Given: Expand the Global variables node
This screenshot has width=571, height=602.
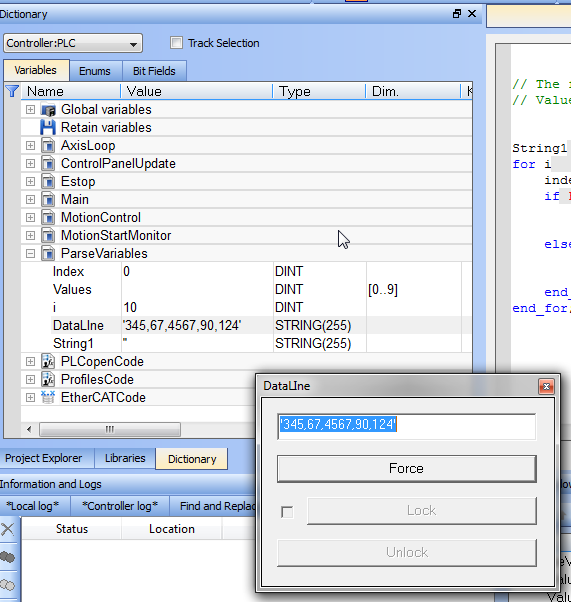Looking at the screenshot, I should pyautogui.click(x=30, y=110).
